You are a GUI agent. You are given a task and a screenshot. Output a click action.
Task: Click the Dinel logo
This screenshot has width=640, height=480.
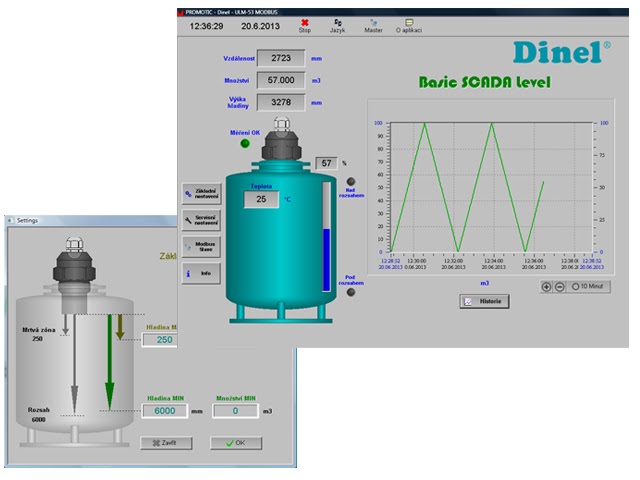coord(562,52)
